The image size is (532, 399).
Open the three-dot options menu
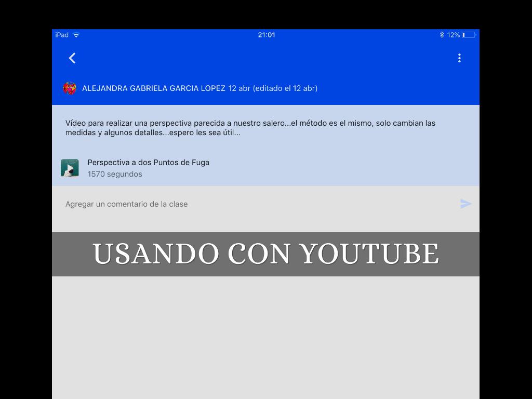pyautogui.click(x=459, y=58)
